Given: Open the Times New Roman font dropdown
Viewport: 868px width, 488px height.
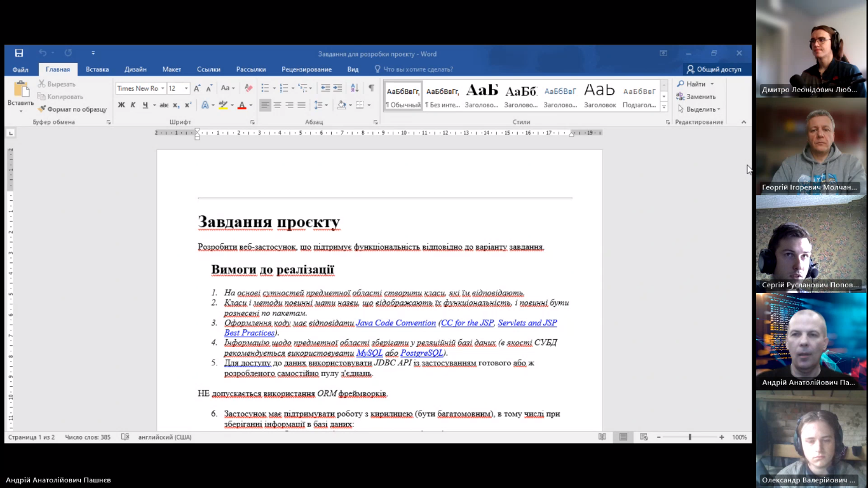Looking at the screenshot, I should 163,88.
